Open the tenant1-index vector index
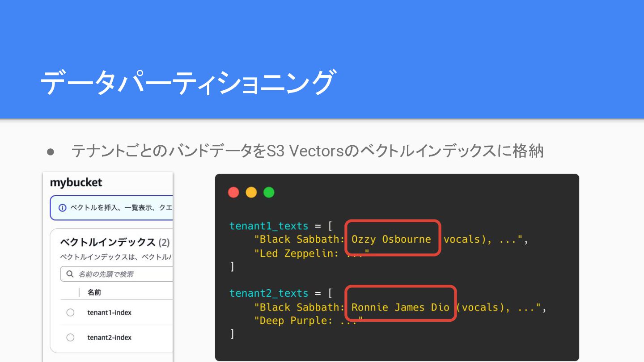Image resolution: width=644 pixels, height=362 pixels. point(109,312)
